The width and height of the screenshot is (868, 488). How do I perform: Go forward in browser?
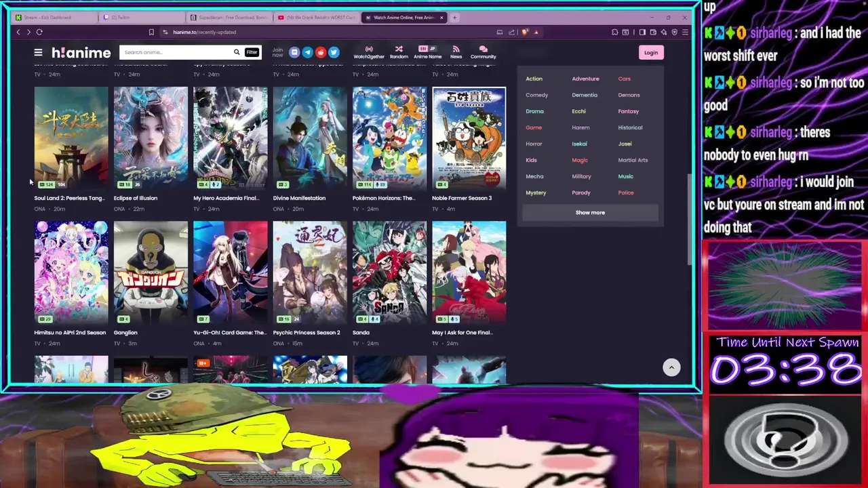tap(28, 32)
